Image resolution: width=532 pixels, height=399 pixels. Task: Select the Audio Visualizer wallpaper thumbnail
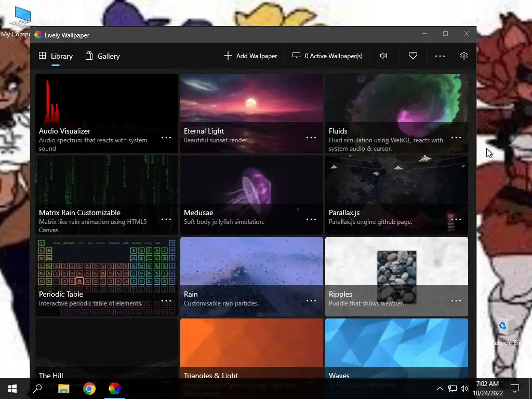pos(107,113)
